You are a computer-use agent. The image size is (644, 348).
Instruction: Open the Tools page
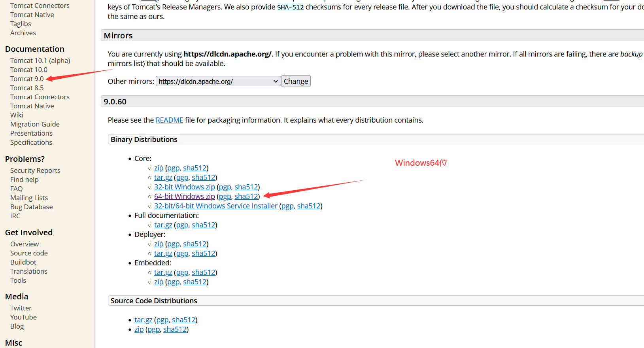tap(18, 280)
